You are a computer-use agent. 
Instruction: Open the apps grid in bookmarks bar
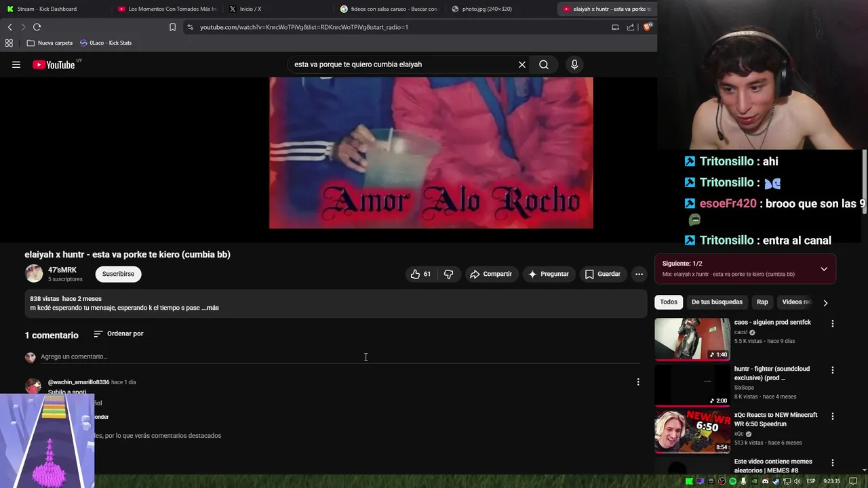pos(9,43)
